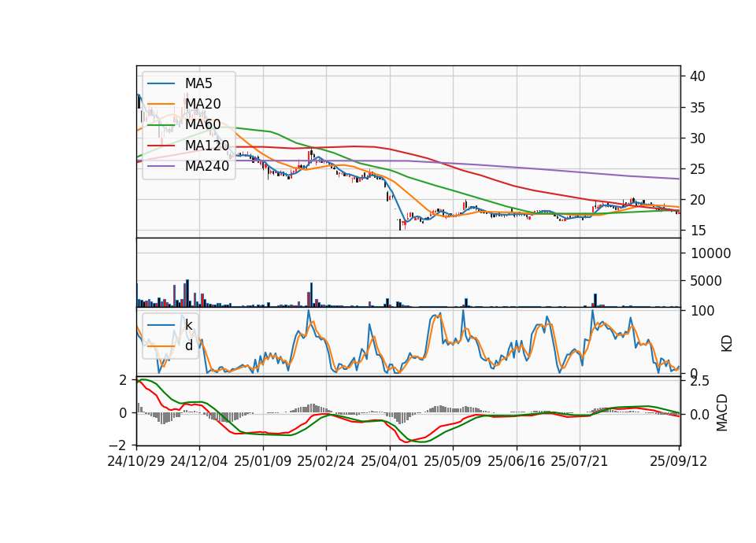Click the price axis value 40
The image size is (756, 543).
pyautogui.click(x=698, y=76)
